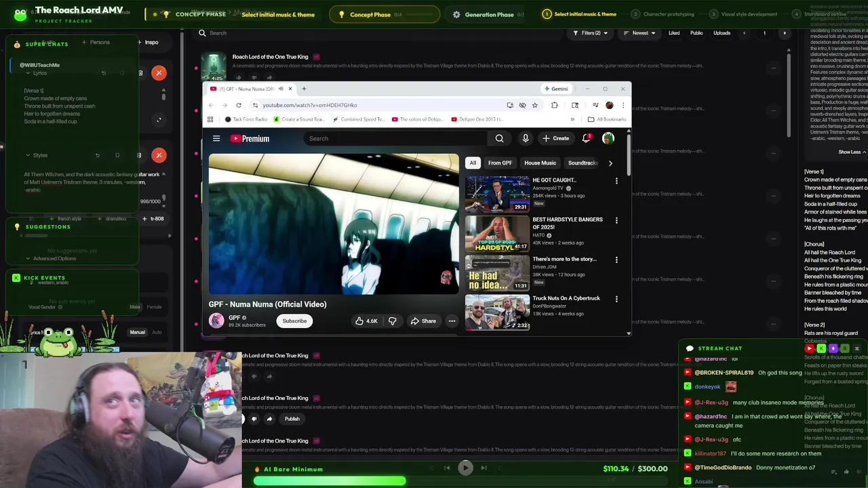Go back in the Chrome browser

coord(211,105)
